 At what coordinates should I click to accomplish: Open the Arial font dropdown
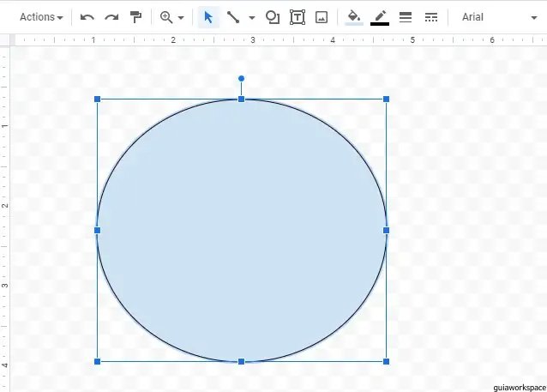(x=499, y=17)
